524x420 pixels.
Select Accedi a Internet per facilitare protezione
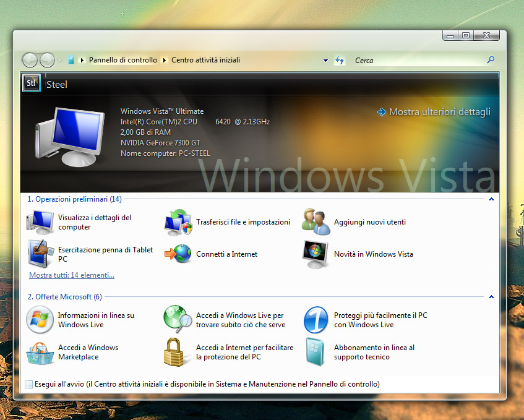click(x=244, y=352)
